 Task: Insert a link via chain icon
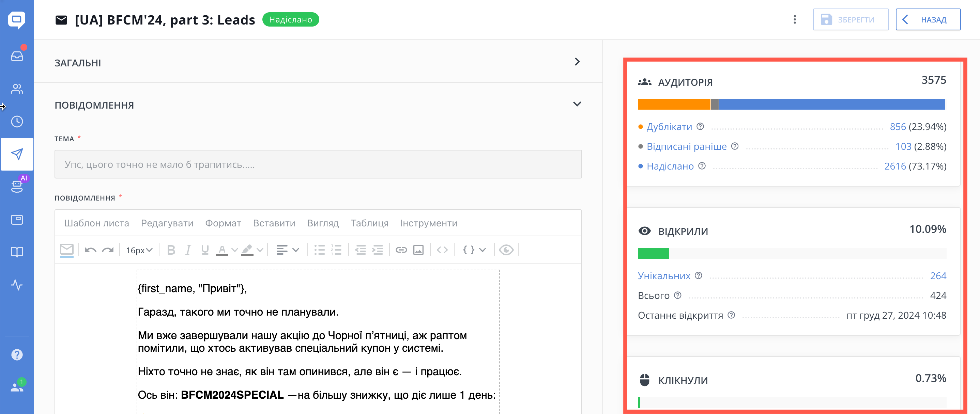click(401, 250)
